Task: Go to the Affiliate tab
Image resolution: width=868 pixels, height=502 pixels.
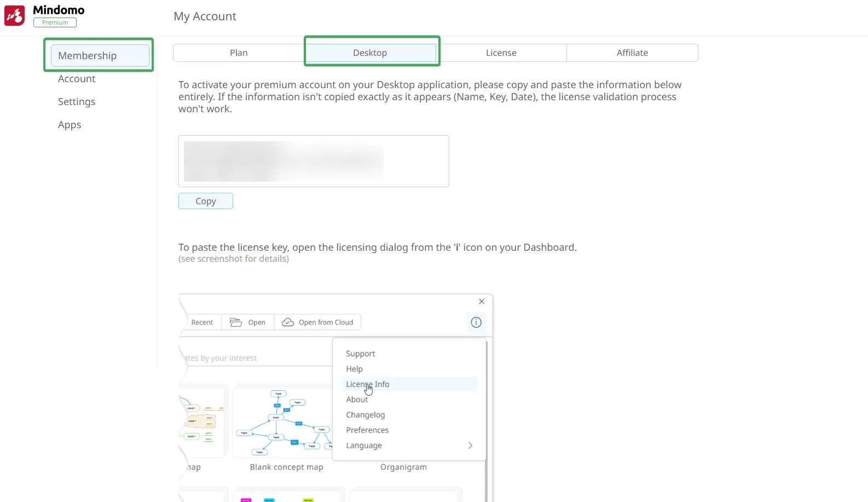Action: coord(632,53)
